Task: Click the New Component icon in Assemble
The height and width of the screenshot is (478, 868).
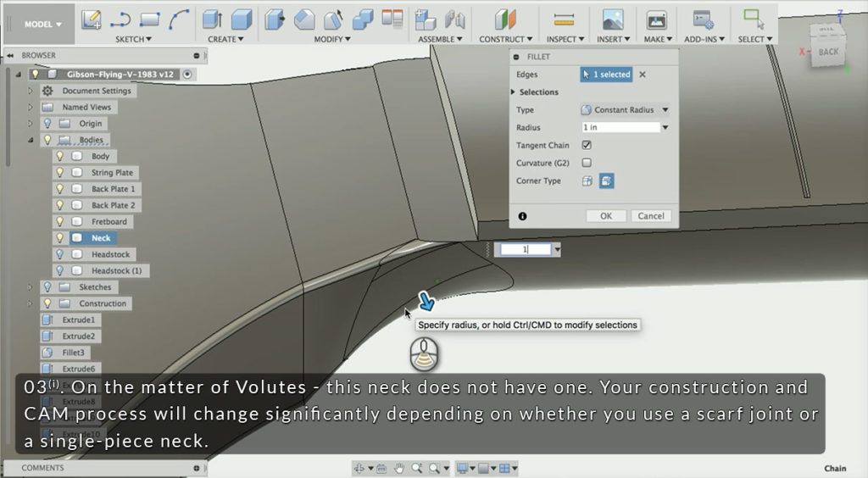Action: click(426, 19)
